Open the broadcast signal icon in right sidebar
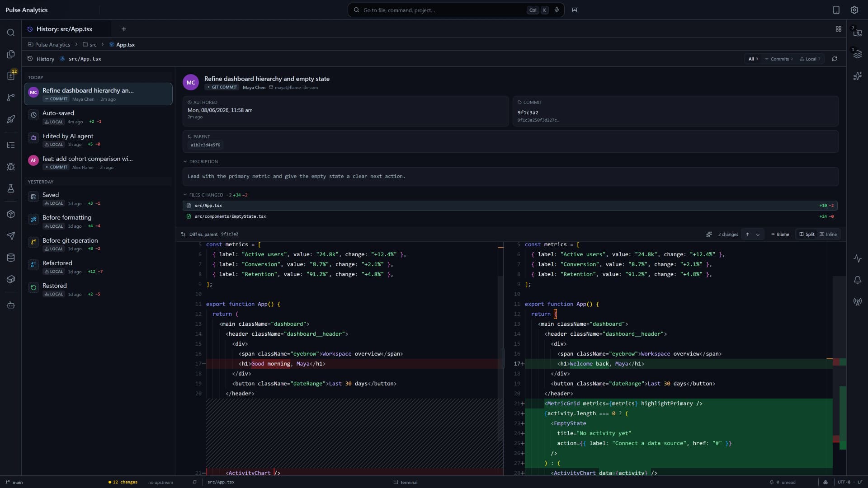Screen dimensions: 868x488 point(857,302)
